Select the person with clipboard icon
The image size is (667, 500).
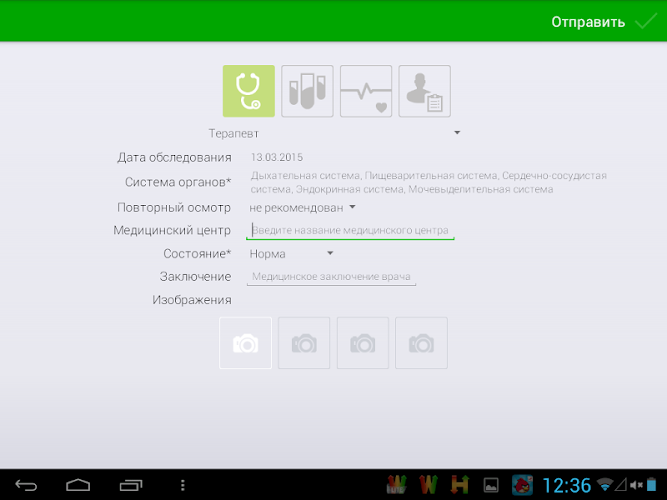425,91
